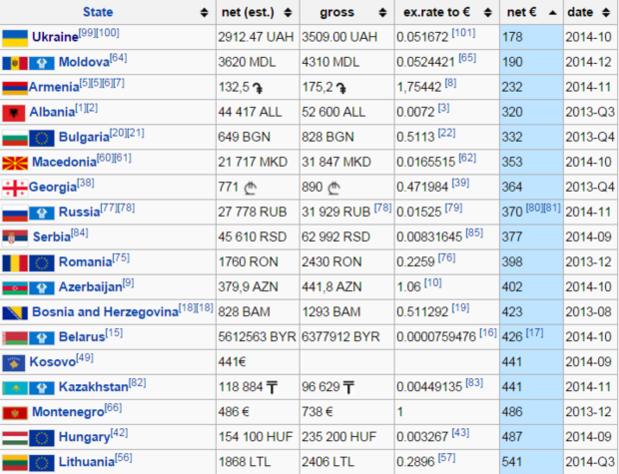Open reference [17] beside Belarus net 426
The height and width of the screenshot is (474, 619).
pos(535,333)
